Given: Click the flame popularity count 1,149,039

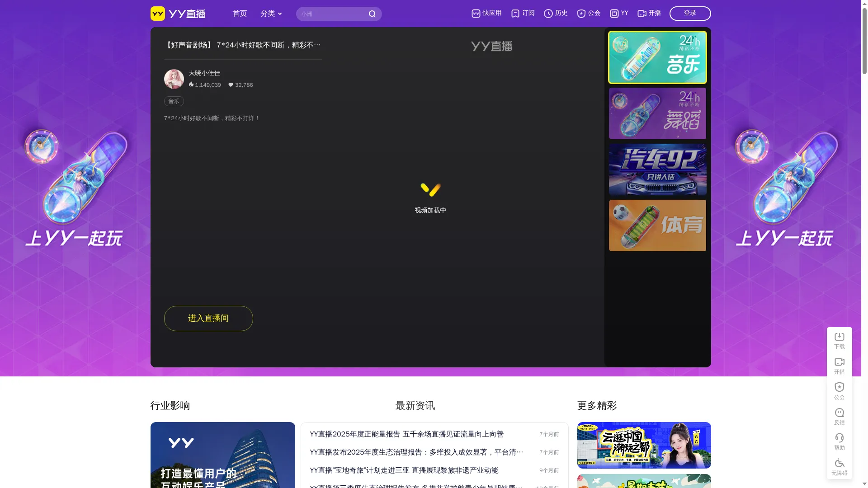Looking at the screenshot, I should (205, 85).
